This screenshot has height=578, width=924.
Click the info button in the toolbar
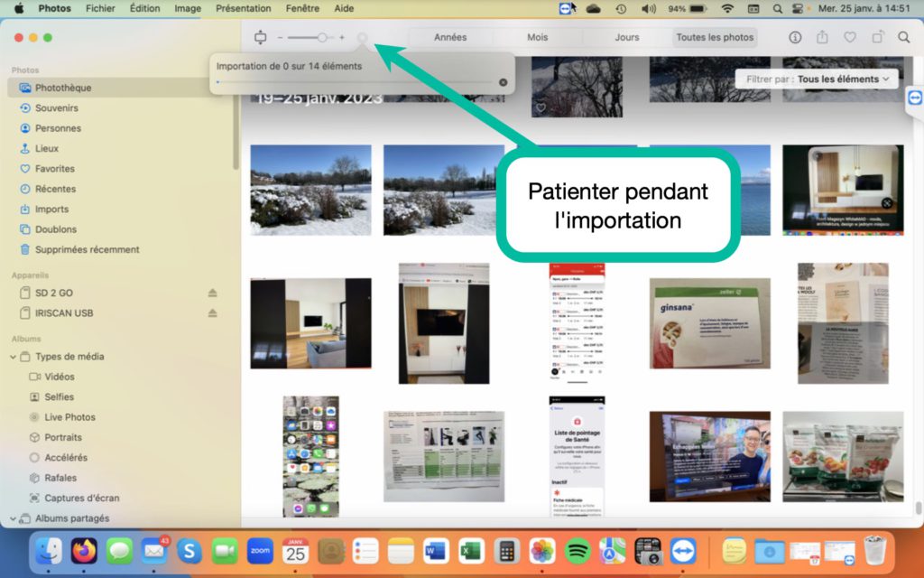(795, 37)
